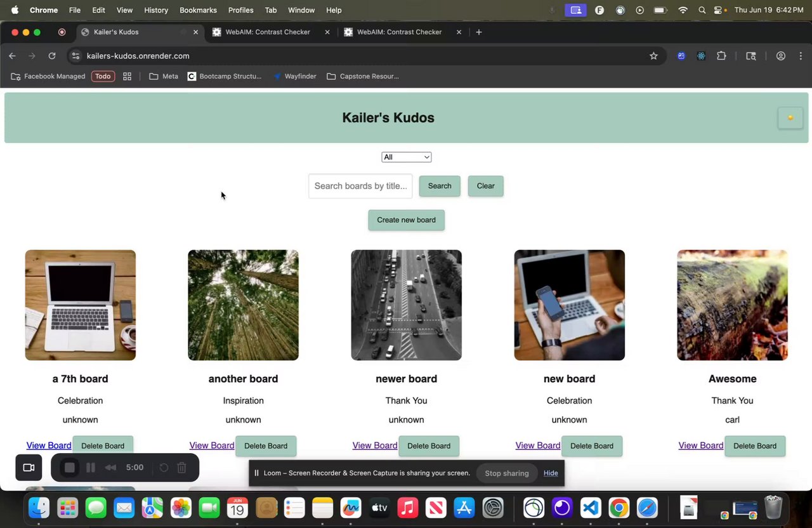Open the traffic thumbnail of newer board

coord(407,305)
